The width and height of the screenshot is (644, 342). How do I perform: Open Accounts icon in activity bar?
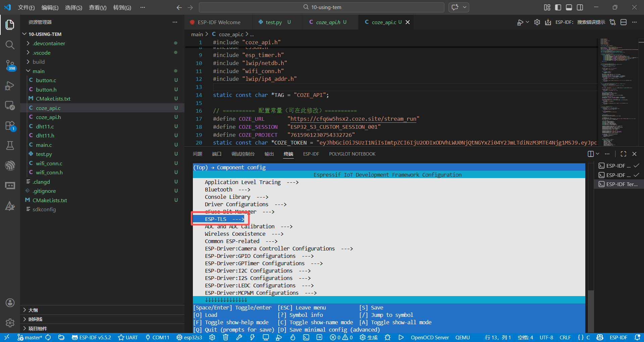point(10,303)
